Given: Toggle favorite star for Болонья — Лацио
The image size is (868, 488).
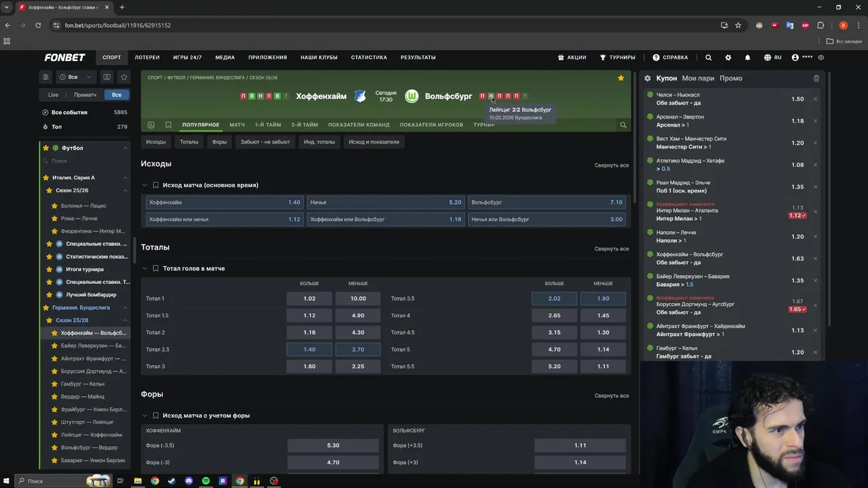Looking at the screenshot, I should coord(54,205).
